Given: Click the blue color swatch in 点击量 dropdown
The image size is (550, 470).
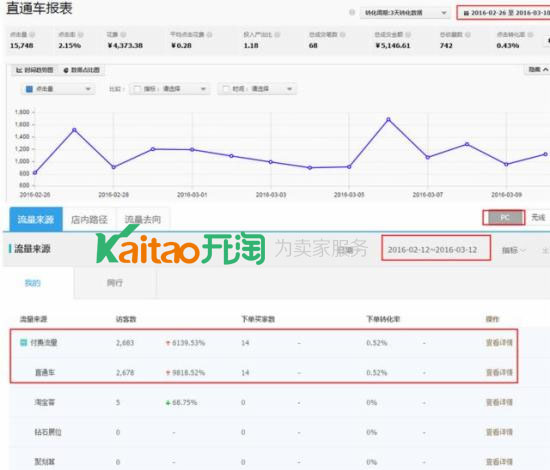Looking at the screenshot, I should [x=30, y=89].
